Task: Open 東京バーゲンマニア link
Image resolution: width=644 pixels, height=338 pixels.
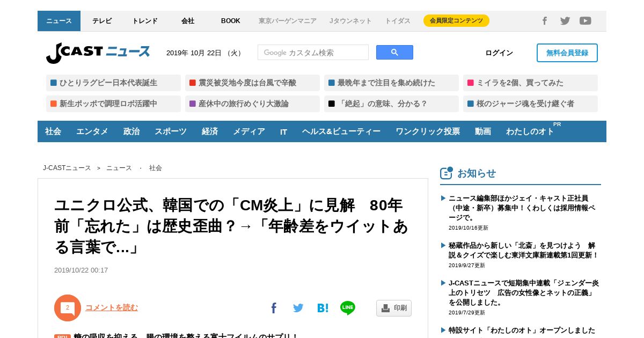Action: coord(288,21)
